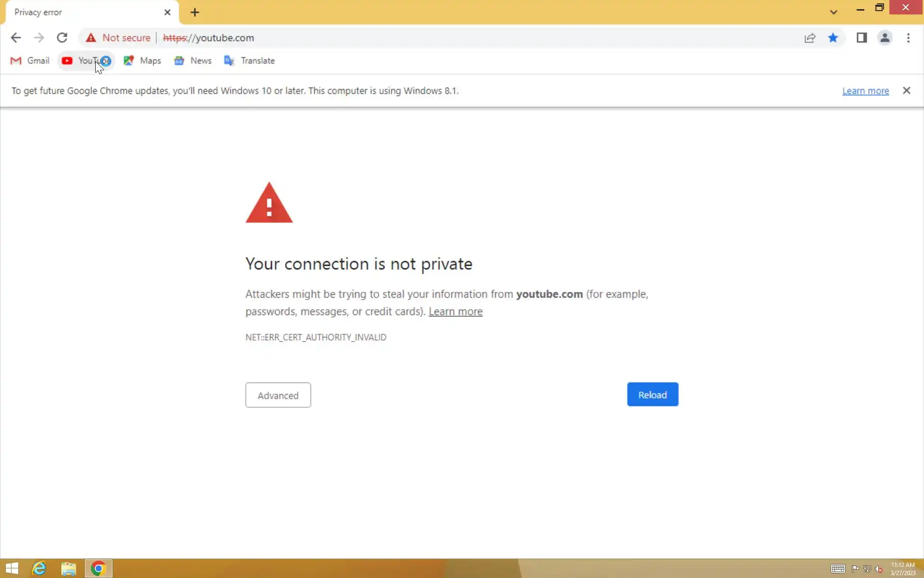Open the Translate bookmark
The image size is (924, 578).
pos(250,61)
